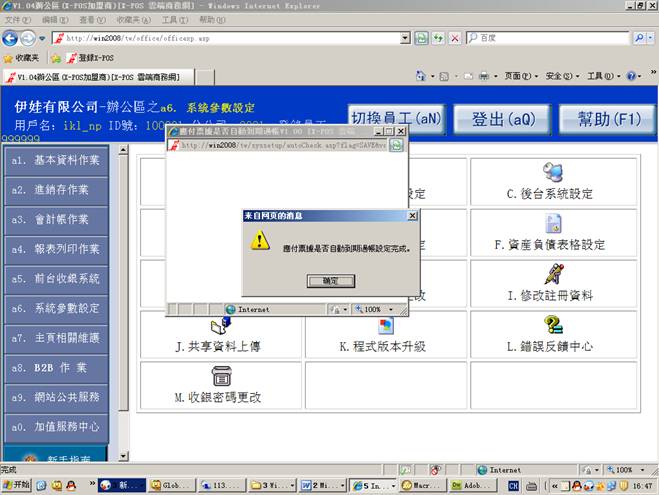Open the 帮助(H) menu in menu bar
Screen dimensions: 659x495
(x=212, y=20)
